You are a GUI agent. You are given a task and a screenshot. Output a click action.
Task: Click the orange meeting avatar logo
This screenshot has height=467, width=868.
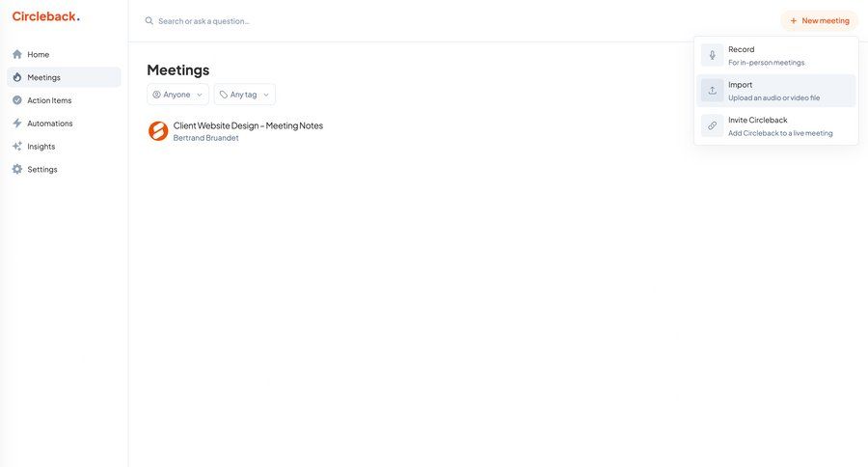(158, 131)
